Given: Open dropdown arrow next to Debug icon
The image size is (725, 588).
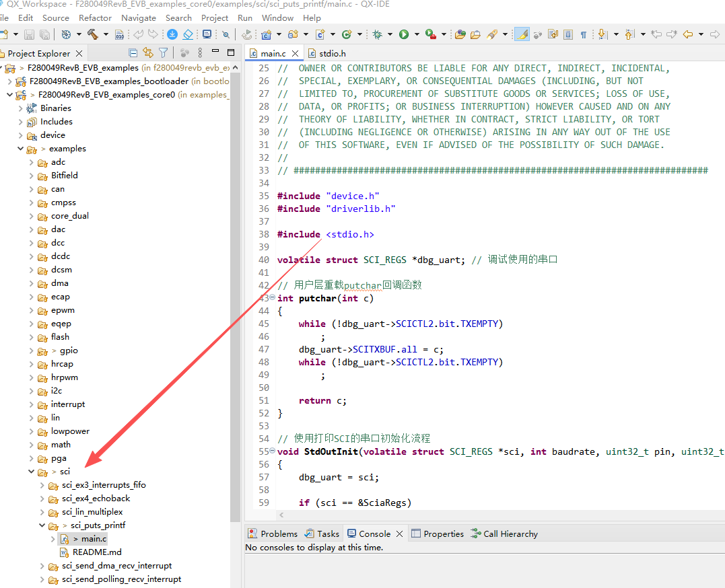Looking at the screenshot, I should (x=390, y=34).
